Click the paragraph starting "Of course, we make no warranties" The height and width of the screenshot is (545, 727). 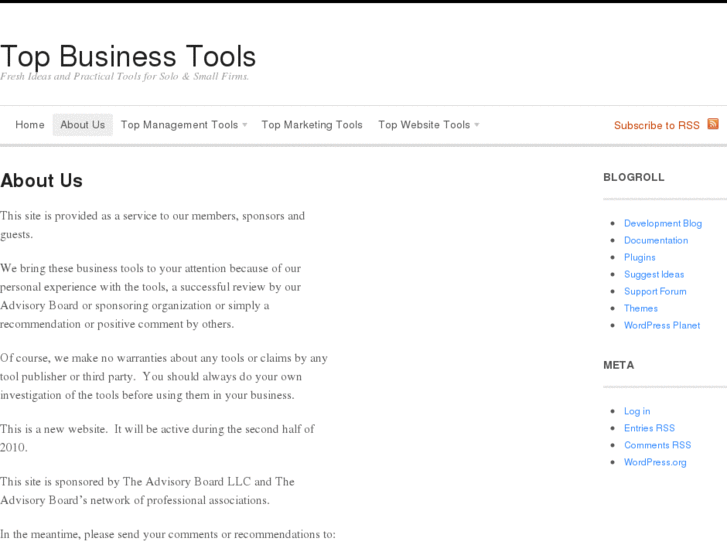[164, 377]
